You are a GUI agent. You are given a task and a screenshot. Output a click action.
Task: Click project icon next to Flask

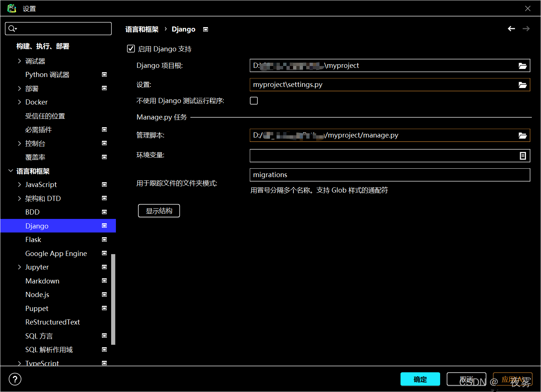104,239
